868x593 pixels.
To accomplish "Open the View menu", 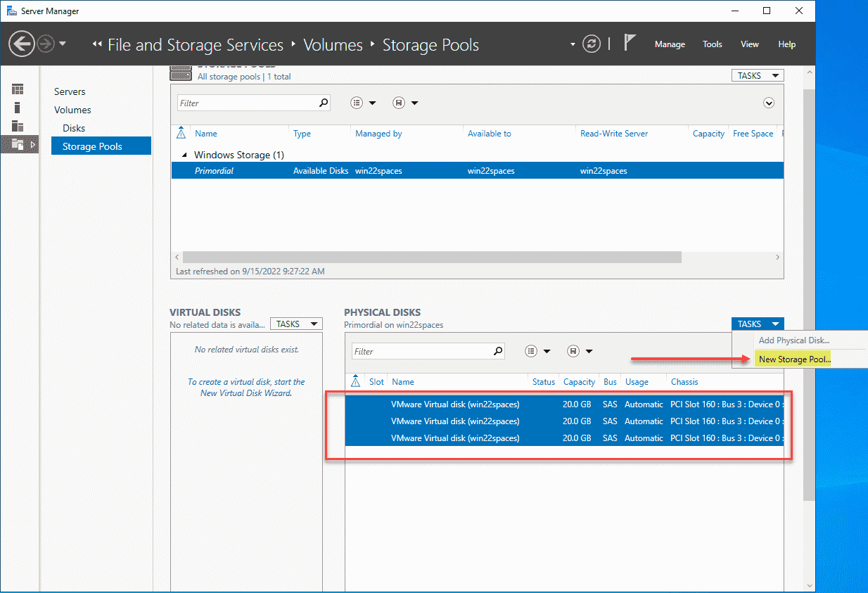I will pos(750,44).
